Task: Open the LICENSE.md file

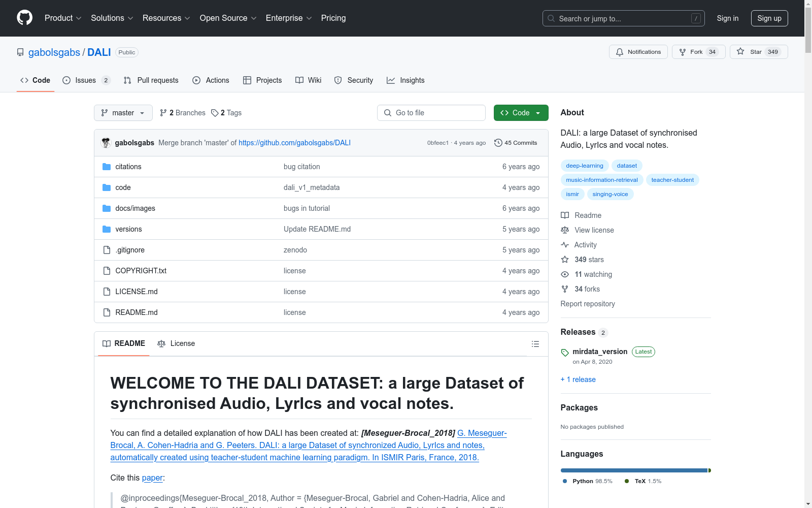Action: 137,292
